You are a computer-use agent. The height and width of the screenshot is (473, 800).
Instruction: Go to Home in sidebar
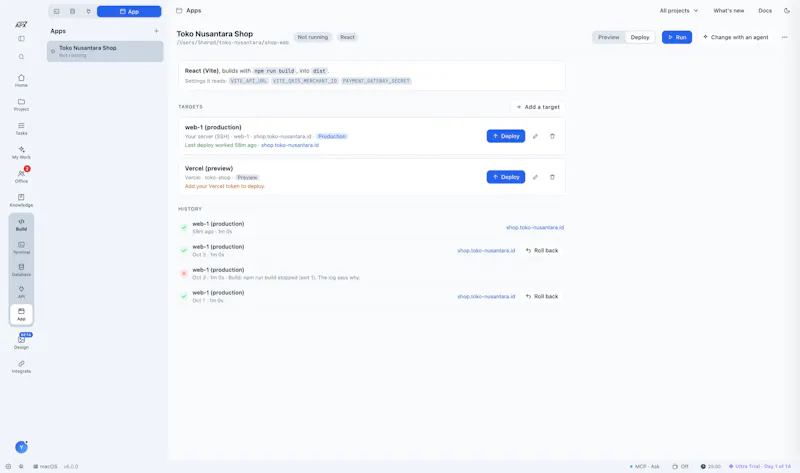(x=21, y=81)
